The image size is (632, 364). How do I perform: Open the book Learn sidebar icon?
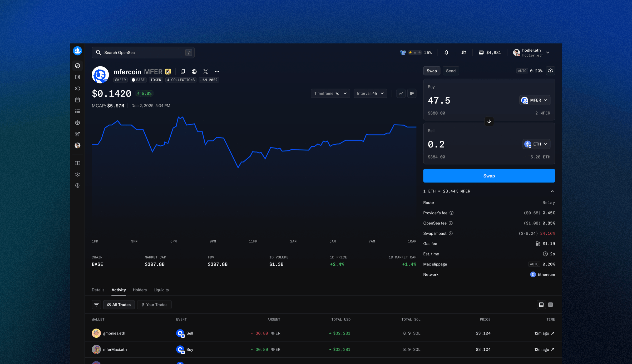pyautogui.click(x=77, y=163)
